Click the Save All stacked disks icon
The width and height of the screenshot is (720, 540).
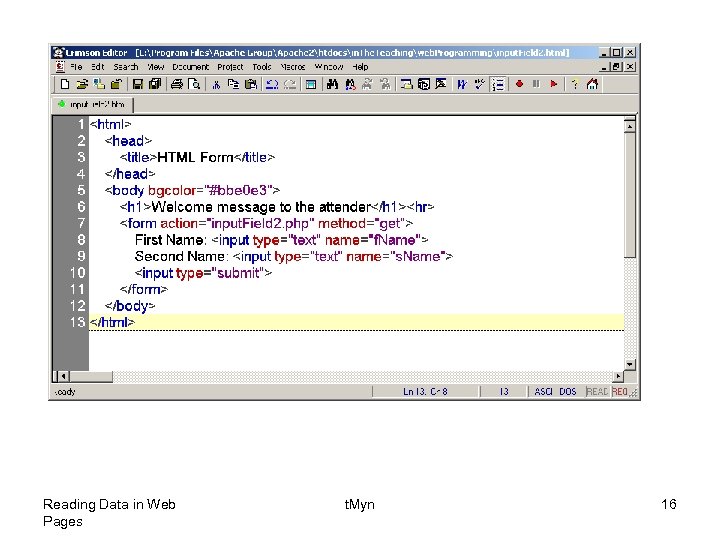coord(155,84)
